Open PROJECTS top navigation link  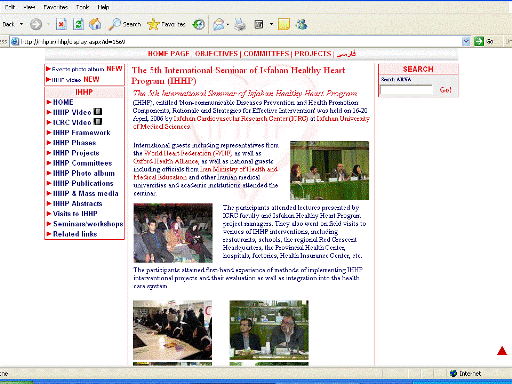[x=313, y=54]
